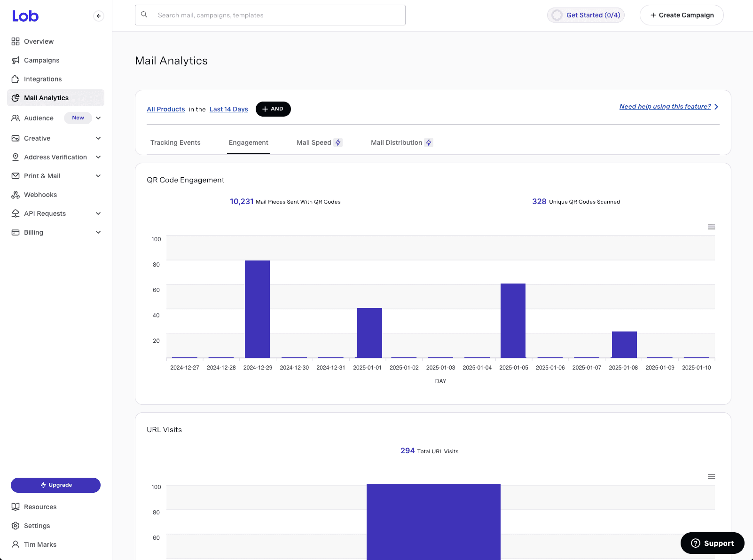Expand the Audience section chevron
The width and height of the screenshot is (753, 560).
(98, 118)
